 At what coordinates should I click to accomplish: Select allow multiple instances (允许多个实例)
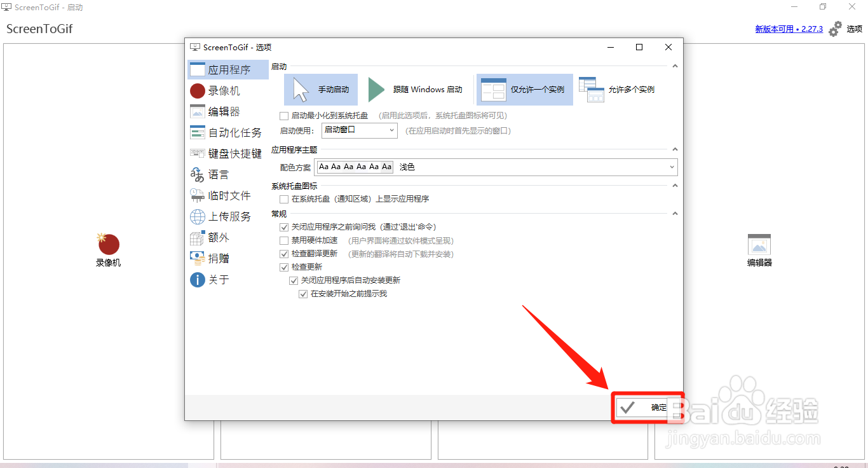618,90
